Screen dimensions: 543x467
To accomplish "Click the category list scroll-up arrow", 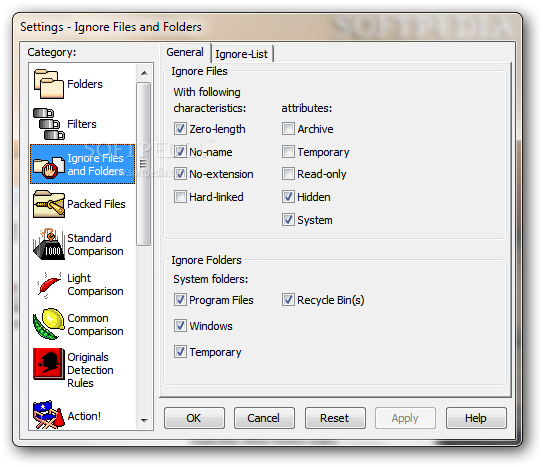I will click(144, 73).
